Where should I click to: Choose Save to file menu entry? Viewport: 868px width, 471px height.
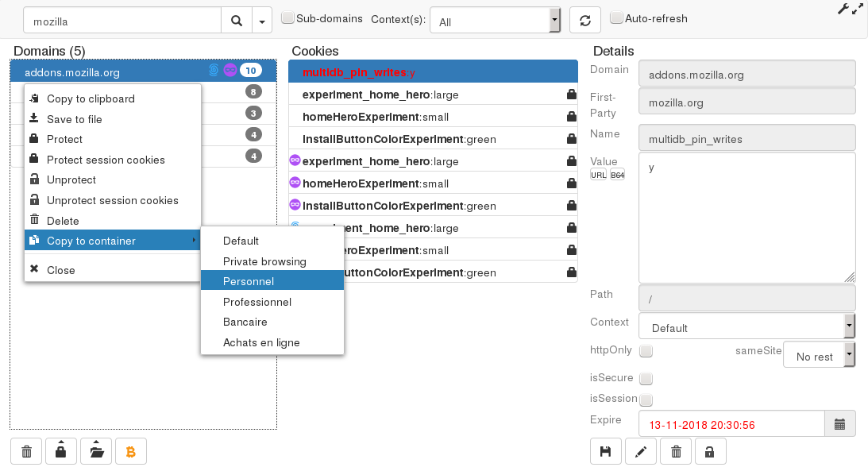113,119
